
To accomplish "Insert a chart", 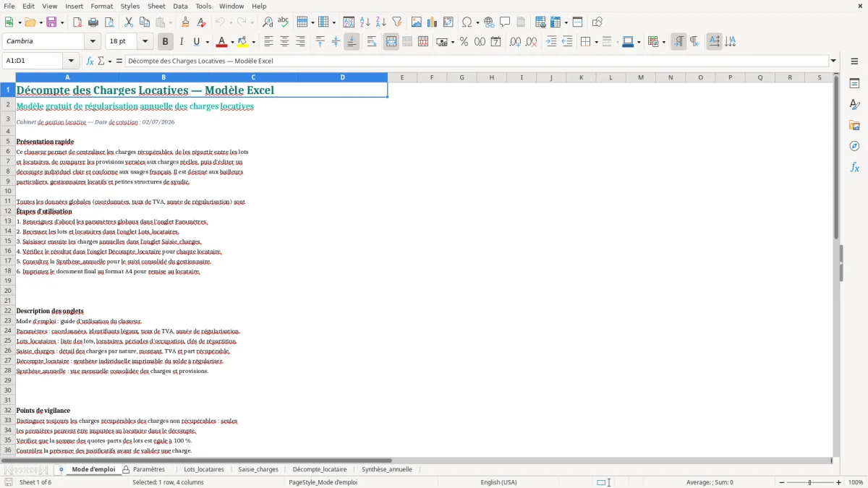I will [x=433, y=22].
